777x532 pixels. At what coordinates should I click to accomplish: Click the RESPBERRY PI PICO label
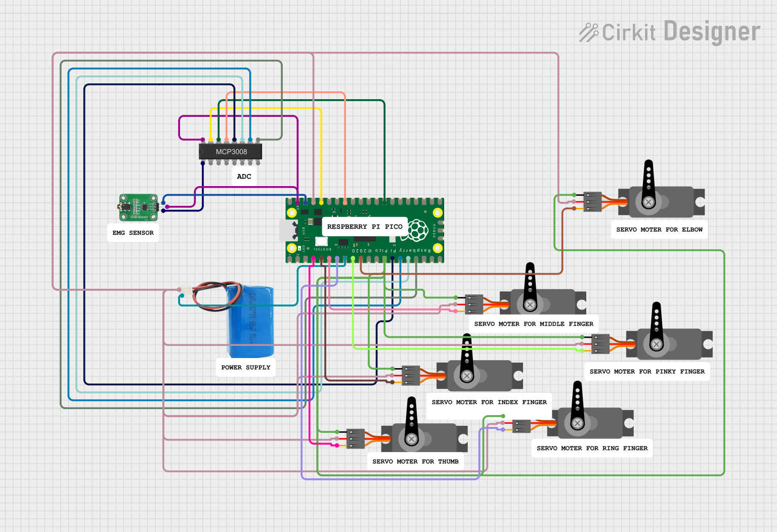tap(365, 227)
